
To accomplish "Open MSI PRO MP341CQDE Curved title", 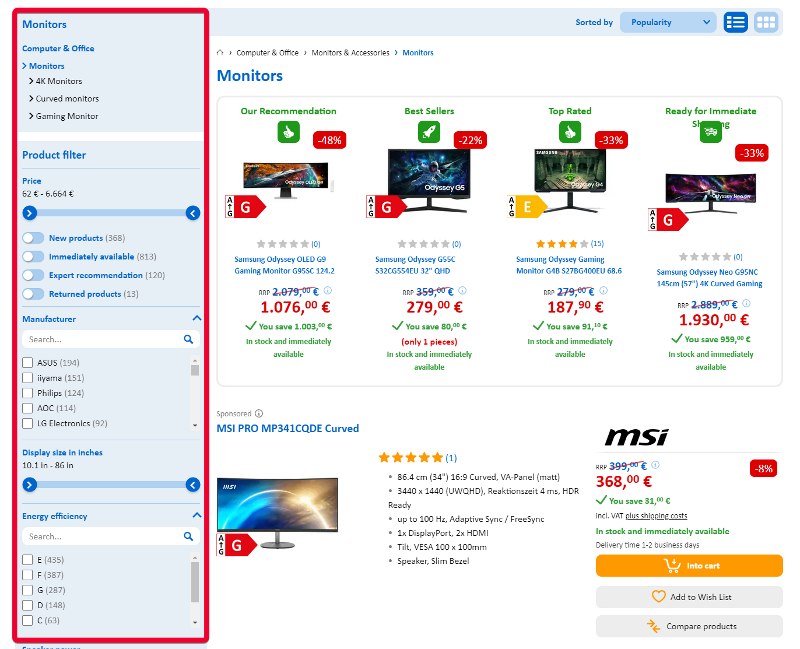I will (x=288, y=428).
